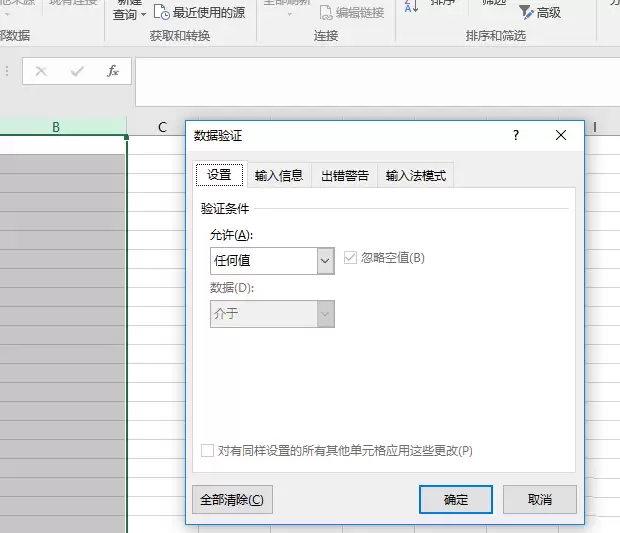The image size is (620, 533).
Task: Click the fx insert function icon
Action: 113,71
